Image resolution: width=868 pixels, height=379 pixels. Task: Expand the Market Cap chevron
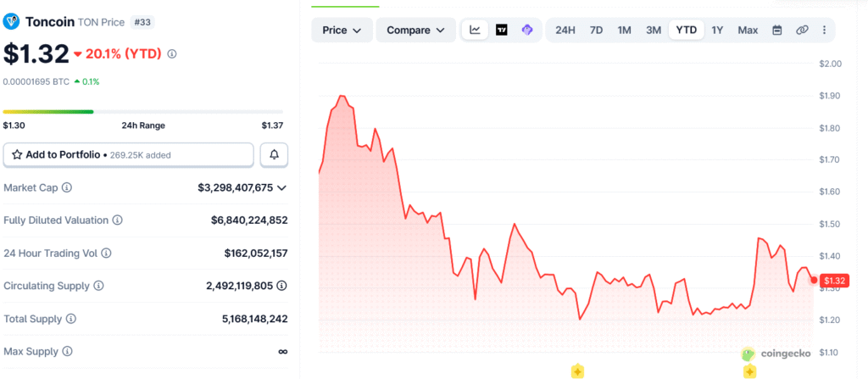[281, 188]
